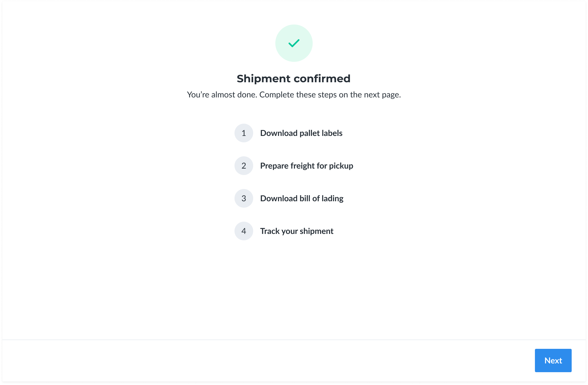
Task: Click the word "Track" in step four
Action: click(x=270, y=231)
